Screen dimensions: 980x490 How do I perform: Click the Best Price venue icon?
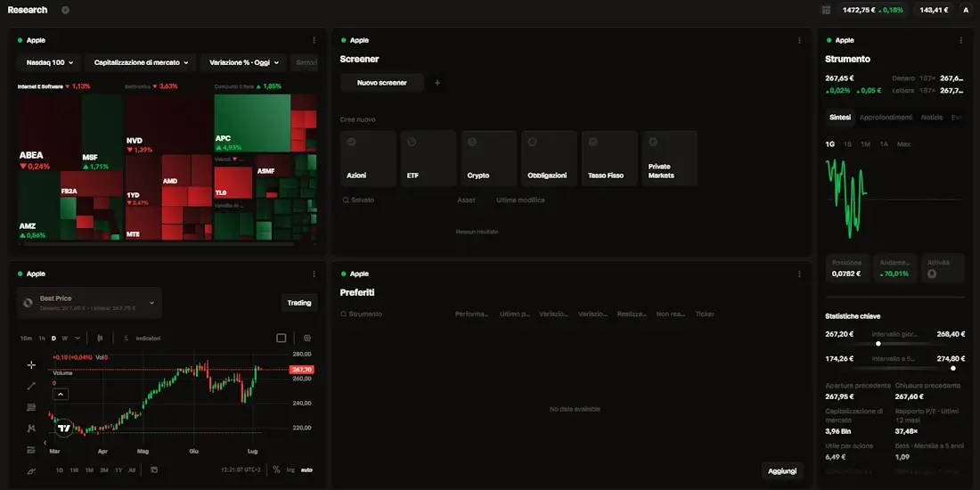(x=29, y=303)
